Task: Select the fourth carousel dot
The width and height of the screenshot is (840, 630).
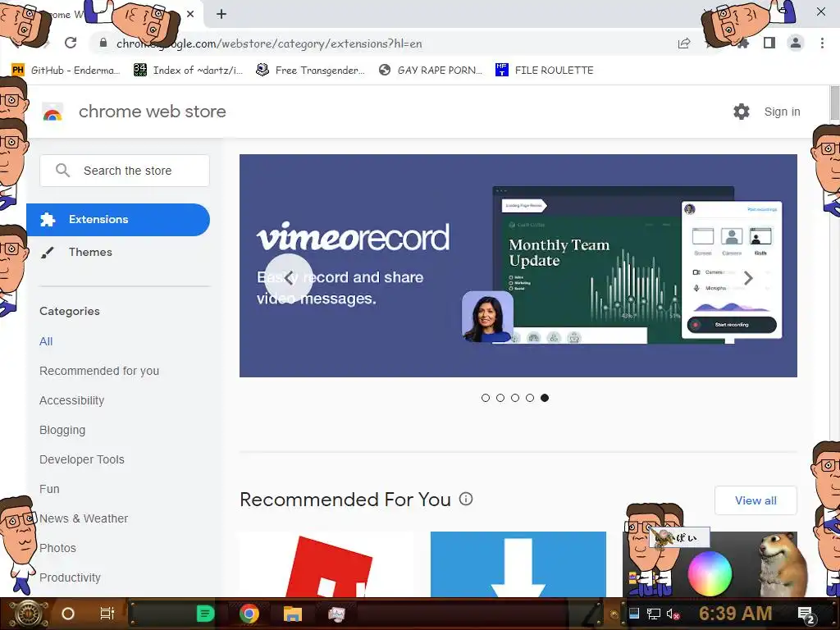Action: coord(530,398)
